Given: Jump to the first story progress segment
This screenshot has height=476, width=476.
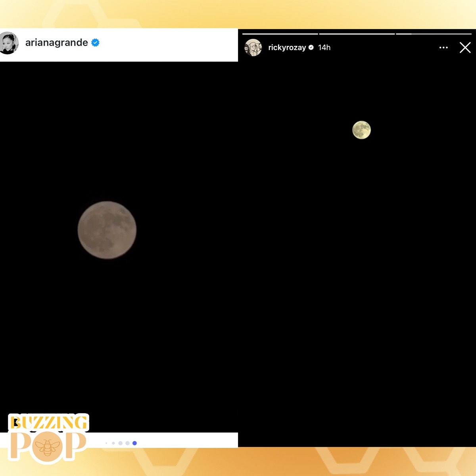Looking at the screenshot, I should click(280, 34).
